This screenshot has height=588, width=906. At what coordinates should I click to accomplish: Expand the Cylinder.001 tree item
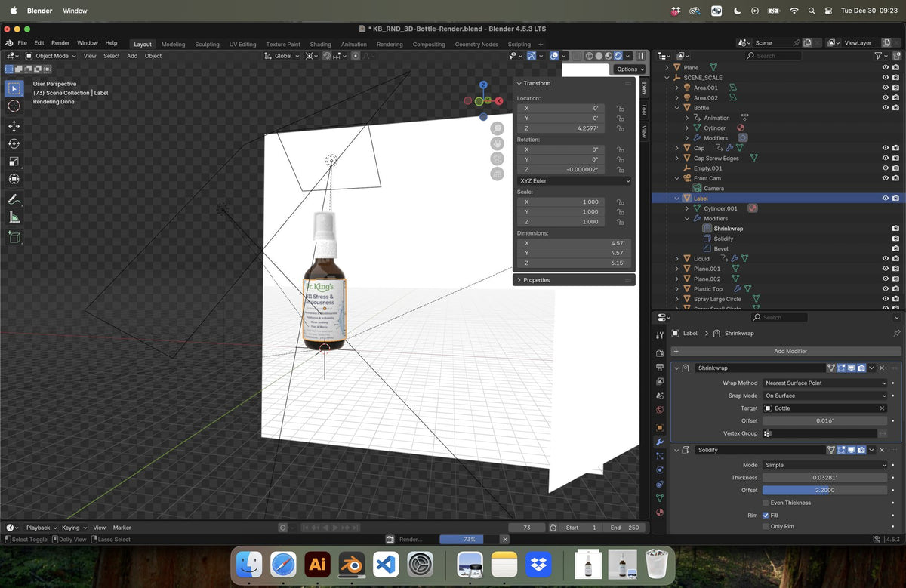(x=687, y=208)
